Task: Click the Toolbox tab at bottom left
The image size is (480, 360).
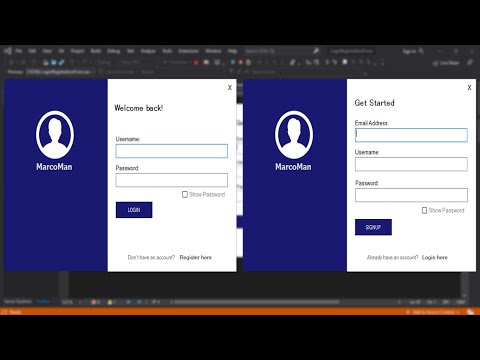Action: pos(43,301)
